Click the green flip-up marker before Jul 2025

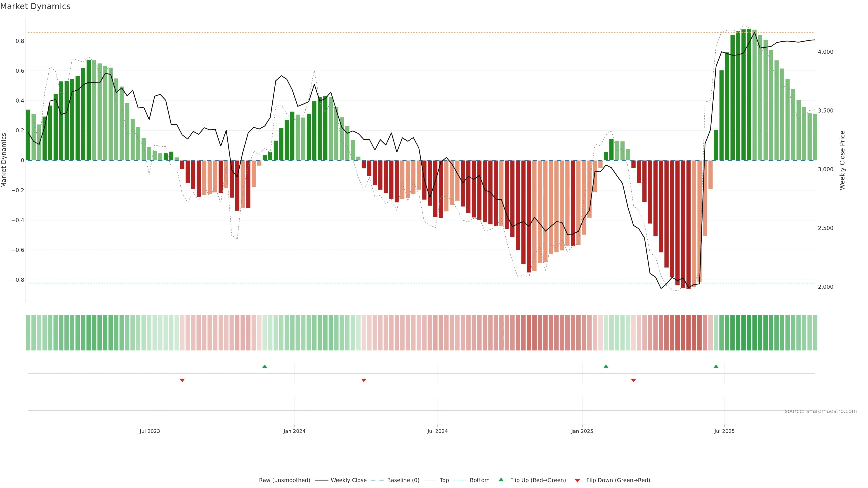coord(716,366)
